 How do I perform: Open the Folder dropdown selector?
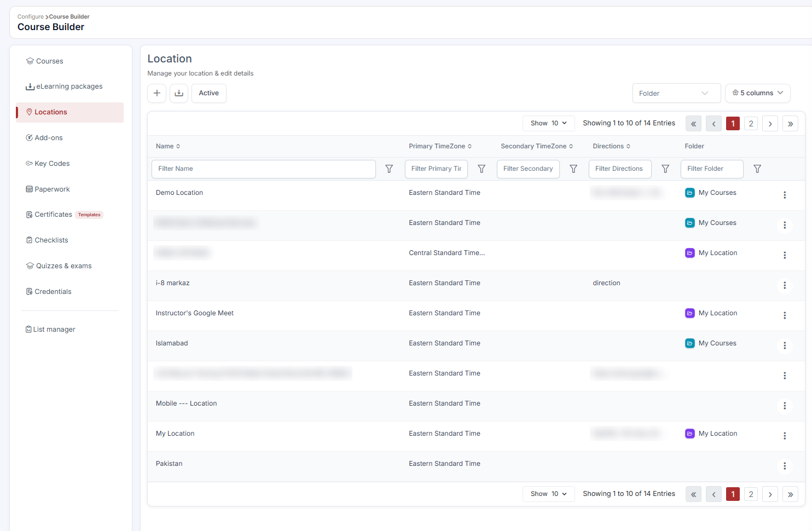click(x=676, y=93)
